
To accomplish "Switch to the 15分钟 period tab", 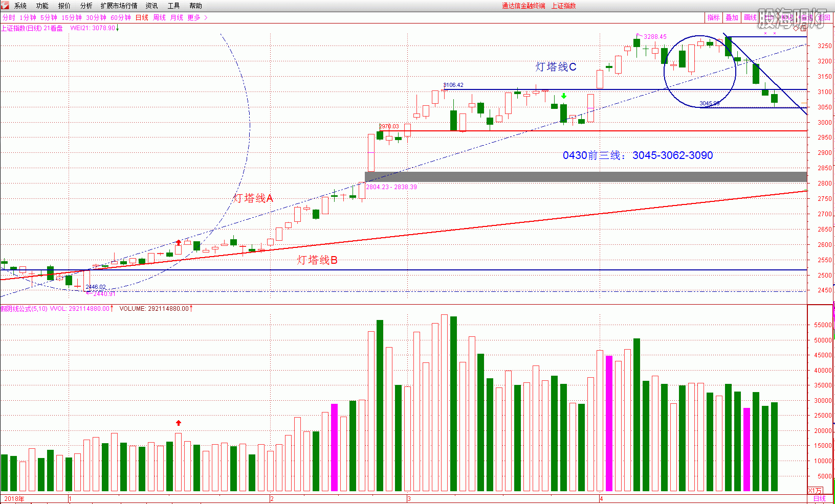I will tap(72, 17).
